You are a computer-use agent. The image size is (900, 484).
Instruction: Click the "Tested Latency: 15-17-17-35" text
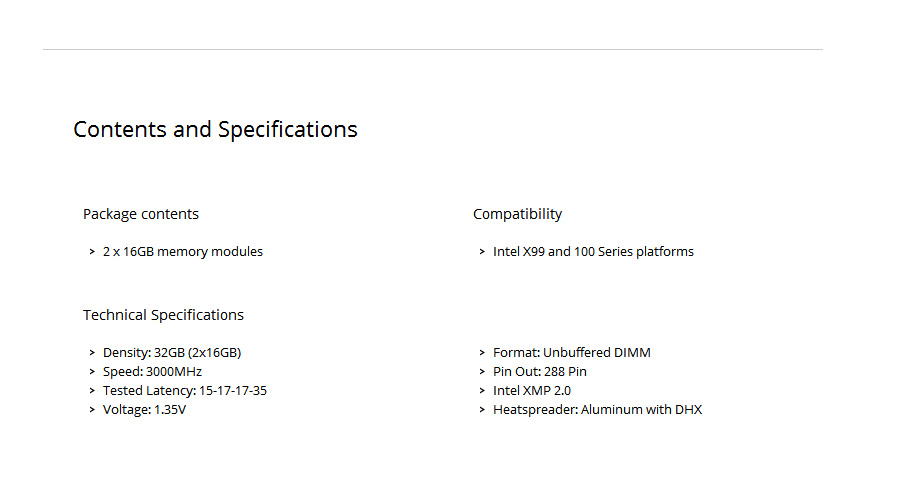point(185,391)
